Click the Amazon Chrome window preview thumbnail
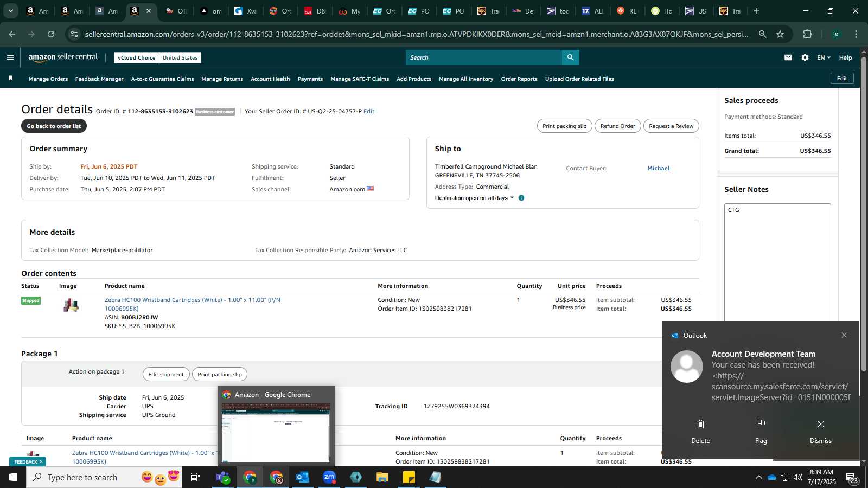This screenshot has width=868, height=488. click(x=276, y=433)
